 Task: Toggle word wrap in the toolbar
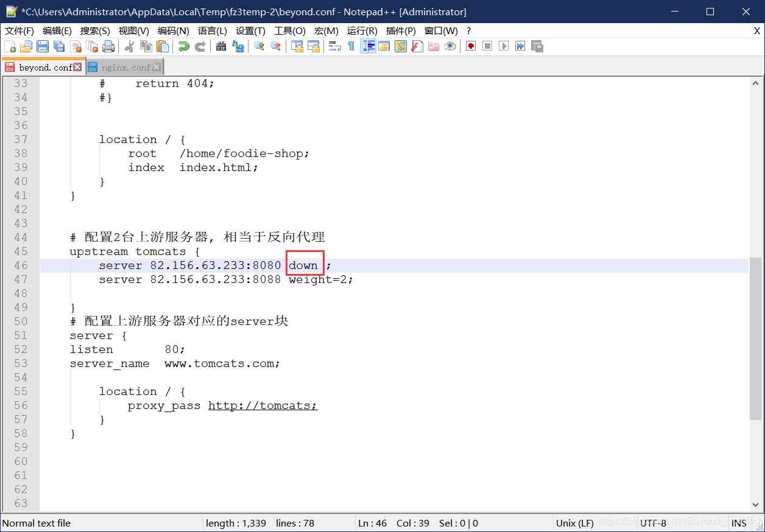pos(334,46)
